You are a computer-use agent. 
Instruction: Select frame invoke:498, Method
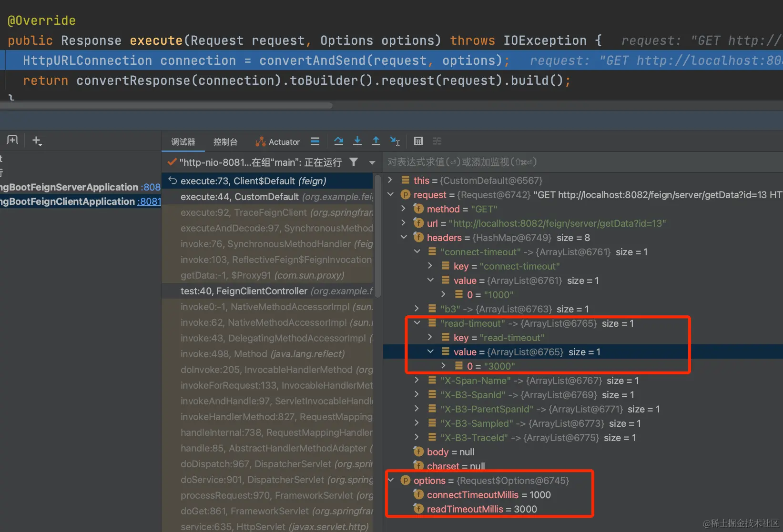(268, 354)
